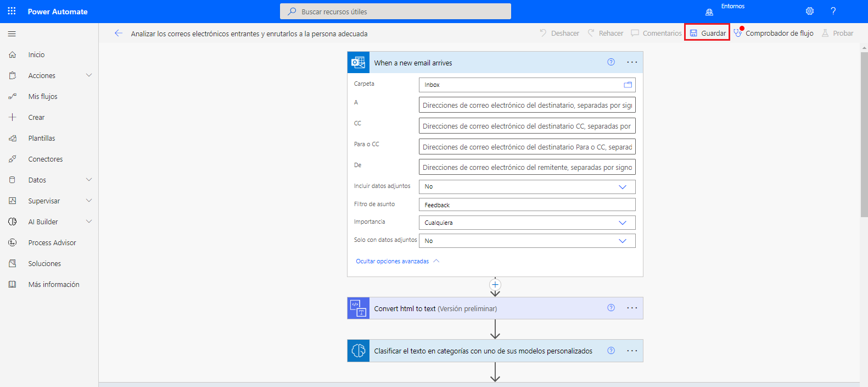
Task: Collapse via Ocultar opciones avanzadas
Action: pos(397,261)
